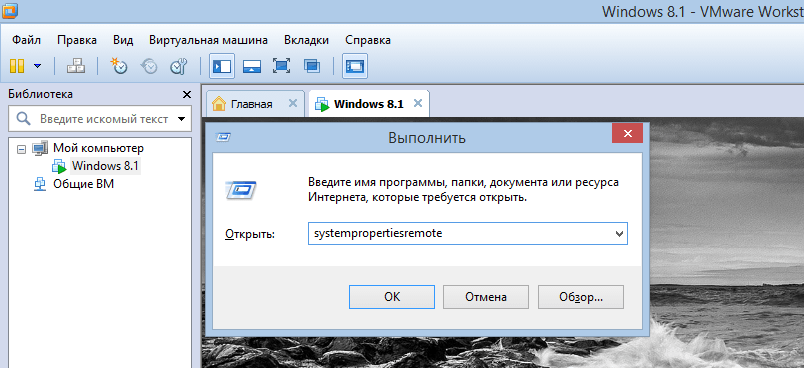The width and height of the screenshot is (804, 368).
Task: Open the Вид menu
Action: (123, 40)
